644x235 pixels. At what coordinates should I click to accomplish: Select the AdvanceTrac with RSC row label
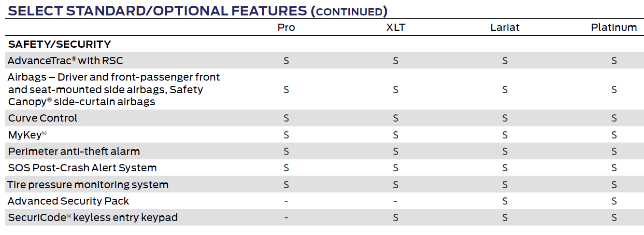point(66,61)
